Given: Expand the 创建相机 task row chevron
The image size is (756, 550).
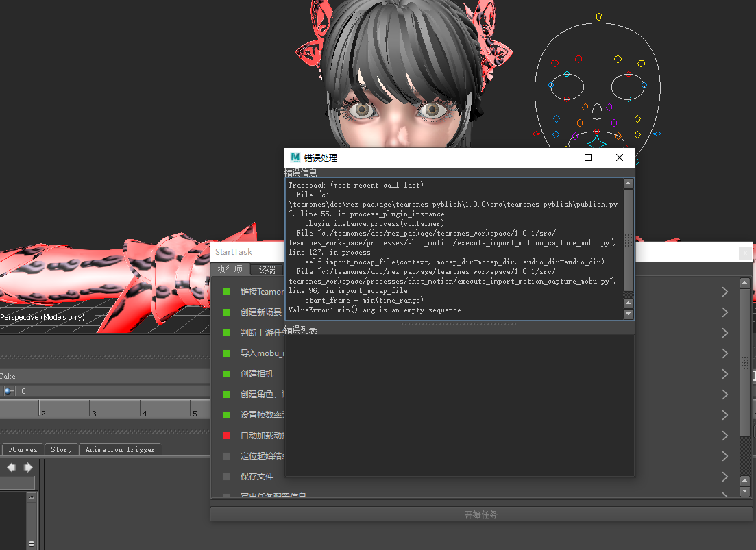Looking at the screenshot, I should click(724, 374).
